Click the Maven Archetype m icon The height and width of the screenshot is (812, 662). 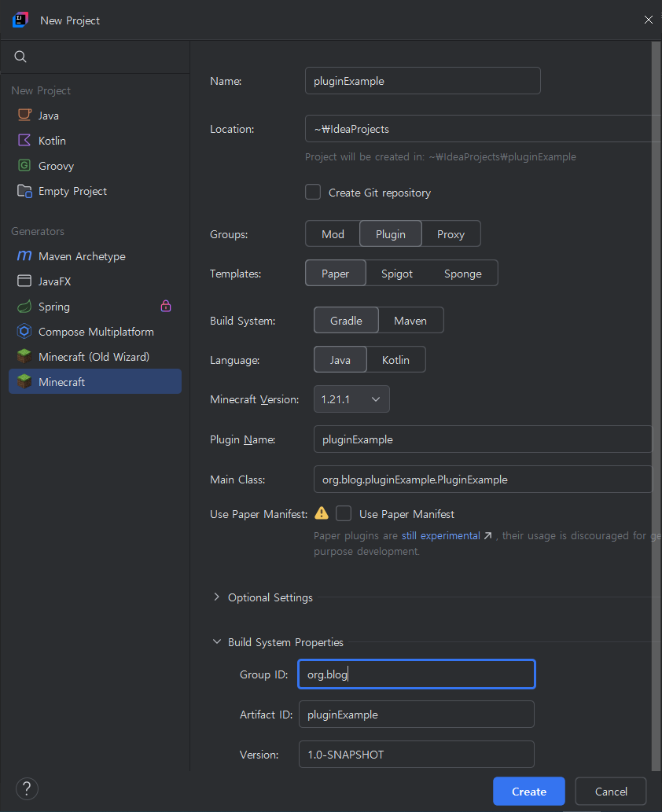tap(24, 255)
